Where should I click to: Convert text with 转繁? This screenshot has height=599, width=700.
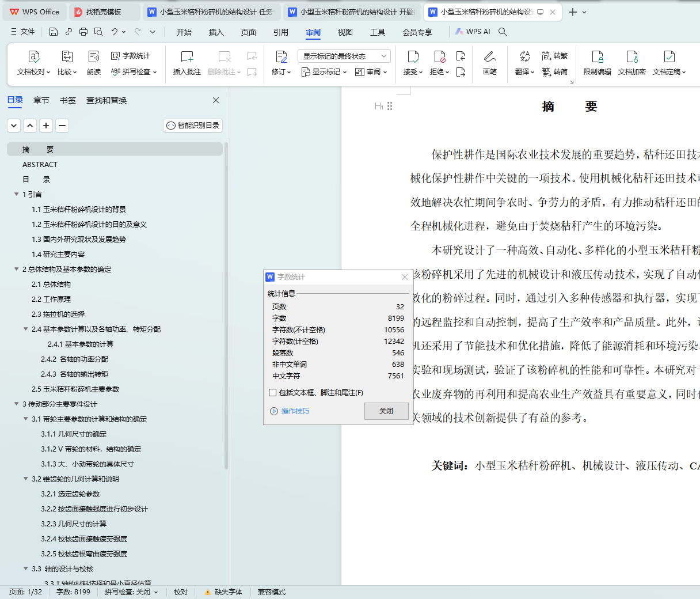(x=555, y=56)
